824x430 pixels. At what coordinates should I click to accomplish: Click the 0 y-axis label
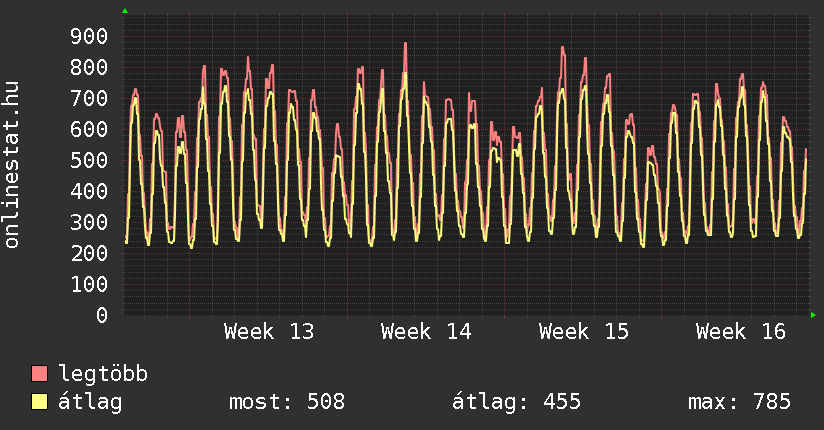102,316
